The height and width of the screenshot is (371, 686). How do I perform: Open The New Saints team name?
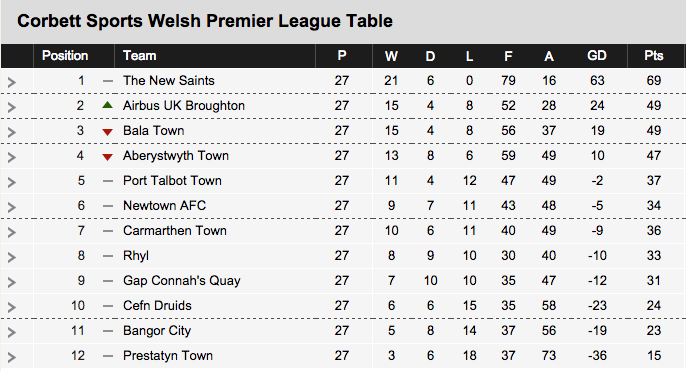(x=168, y=80)
